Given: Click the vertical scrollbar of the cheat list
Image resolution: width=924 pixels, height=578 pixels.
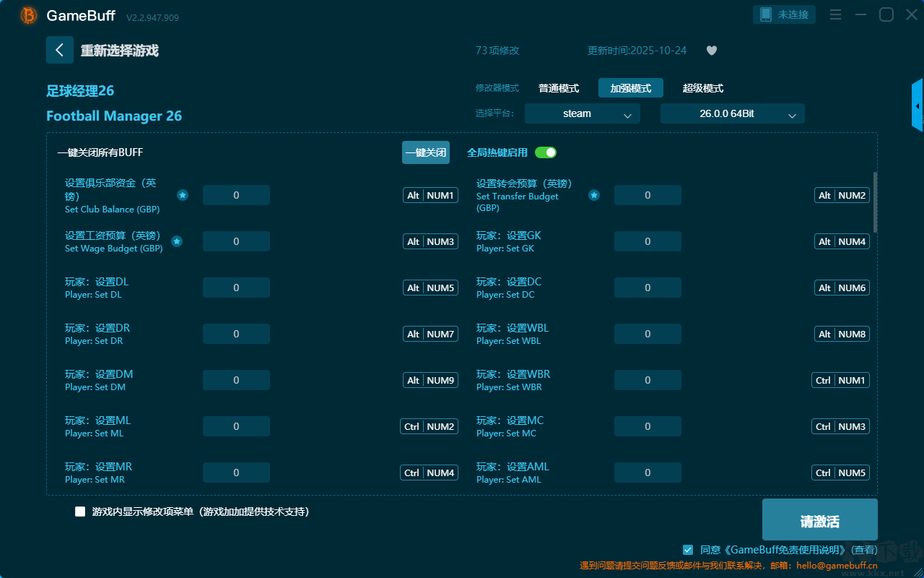Looking at the screenshot, I should pos(876,202).
